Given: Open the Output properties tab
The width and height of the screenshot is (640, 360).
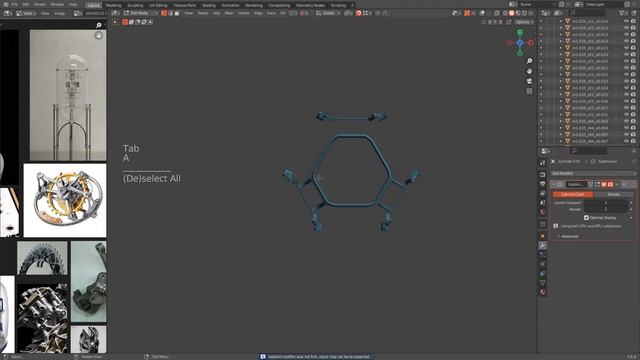Looking at the screenshot, I should [542, 184].
